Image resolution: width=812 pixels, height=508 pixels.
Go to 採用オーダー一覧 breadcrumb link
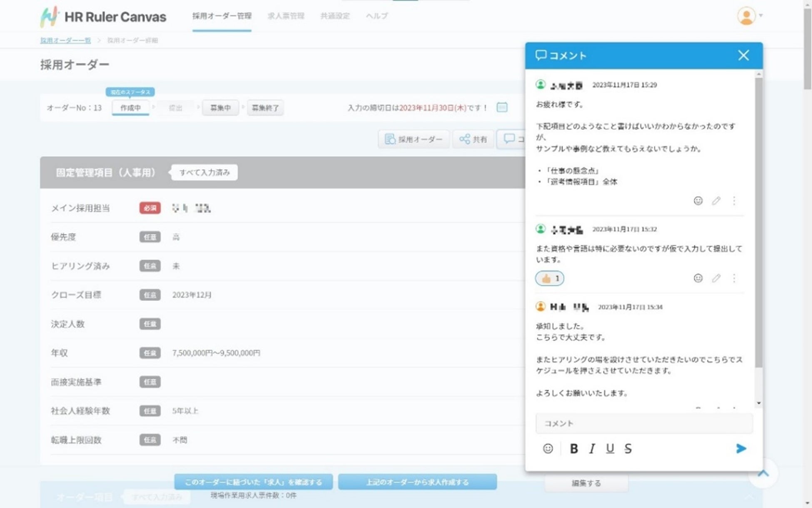click(x=65, y=40)
